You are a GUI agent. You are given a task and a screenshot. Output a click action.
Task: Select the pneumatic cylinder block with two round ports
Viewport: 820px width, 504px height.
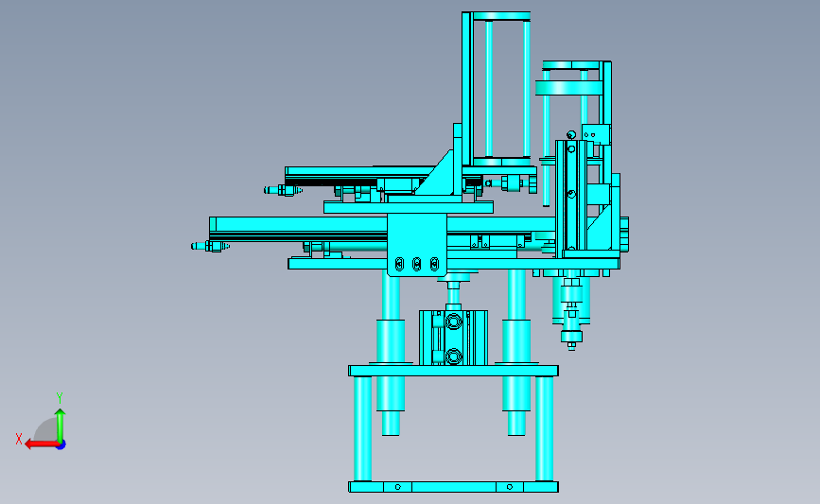(453, 338)
